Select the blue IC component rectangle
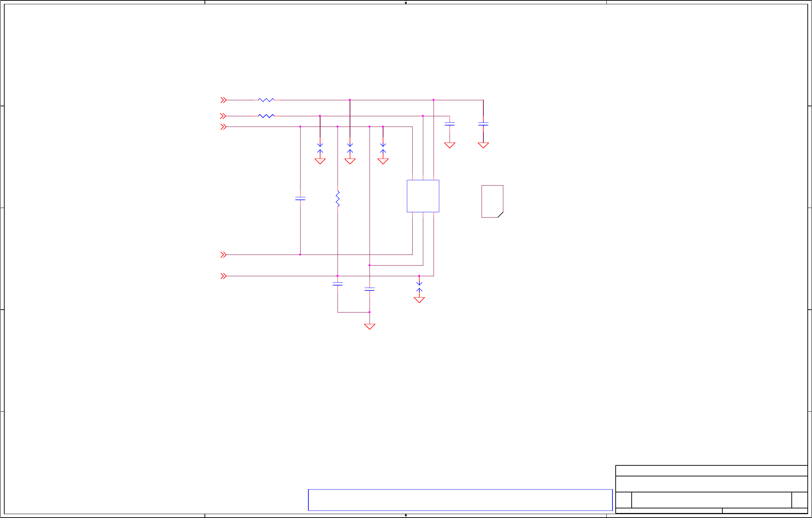 (x=423, y=196)
